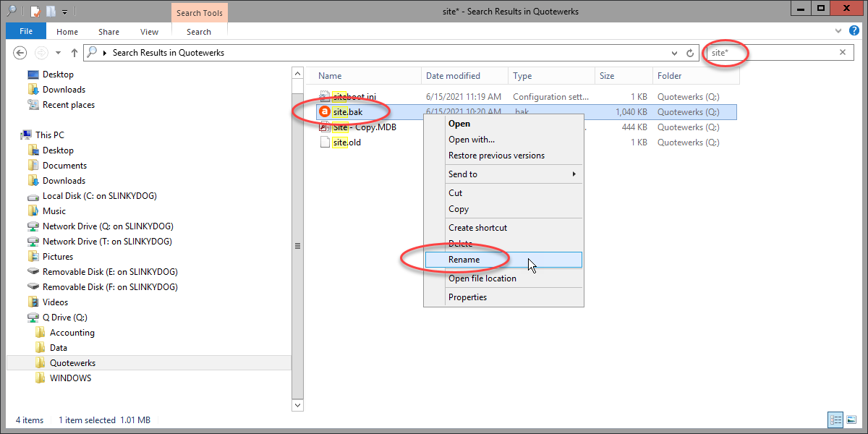Clear the search box with the X icon
Screen dimensions: 868x434
(x=842, y=52)
